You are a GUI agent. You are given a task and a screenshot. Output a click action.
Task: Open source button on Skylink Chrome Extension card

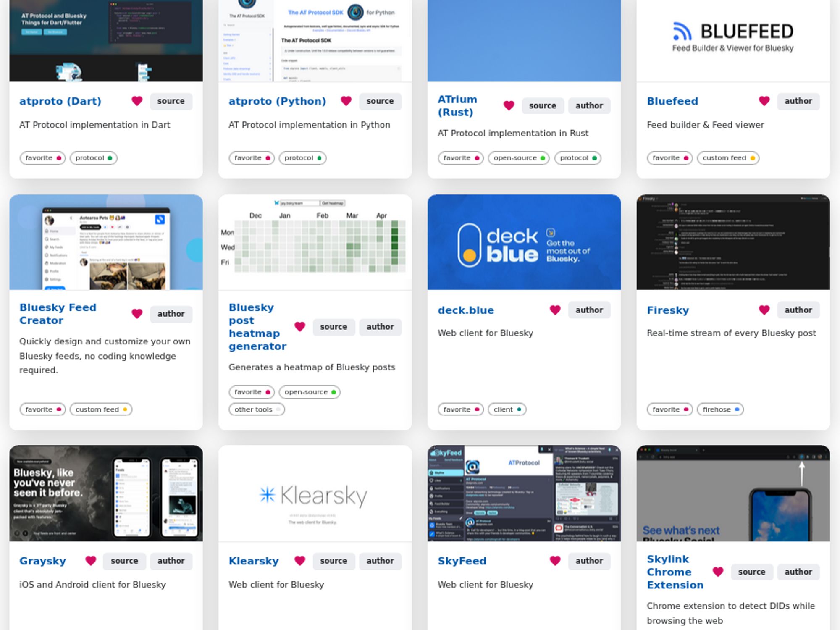tap(752, 572)
